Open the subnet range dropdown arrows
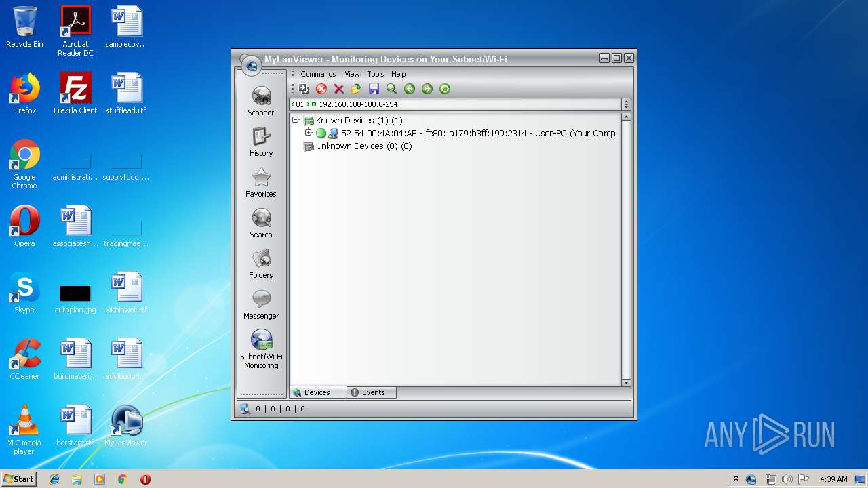Screen dimensions: 868x488 626,104
